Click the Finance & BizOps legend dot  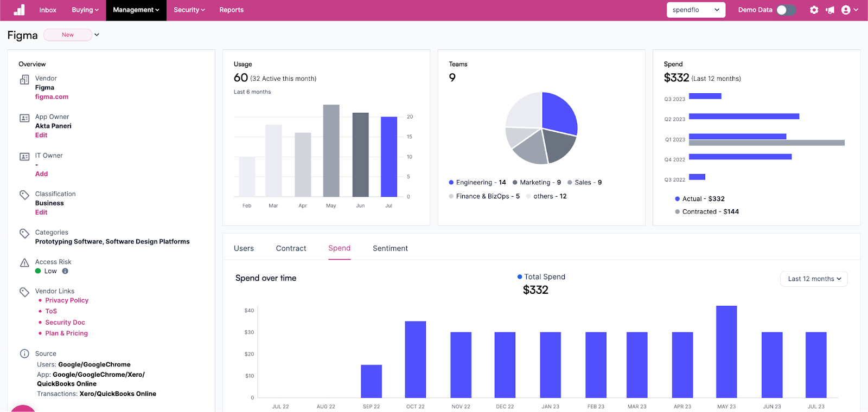coord(451,196)
